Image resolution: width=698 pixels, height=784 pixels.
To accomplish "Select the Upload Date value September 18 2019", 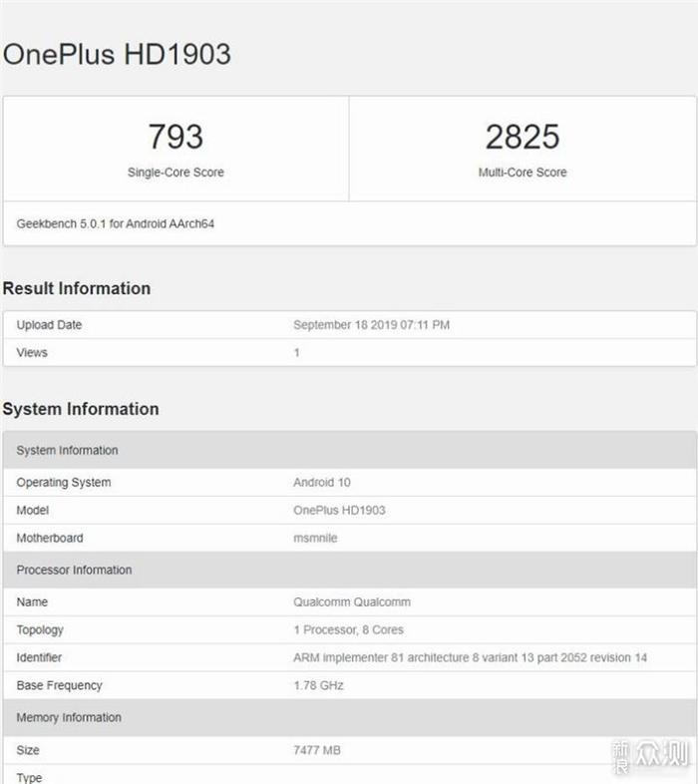I will click(372, 325).
